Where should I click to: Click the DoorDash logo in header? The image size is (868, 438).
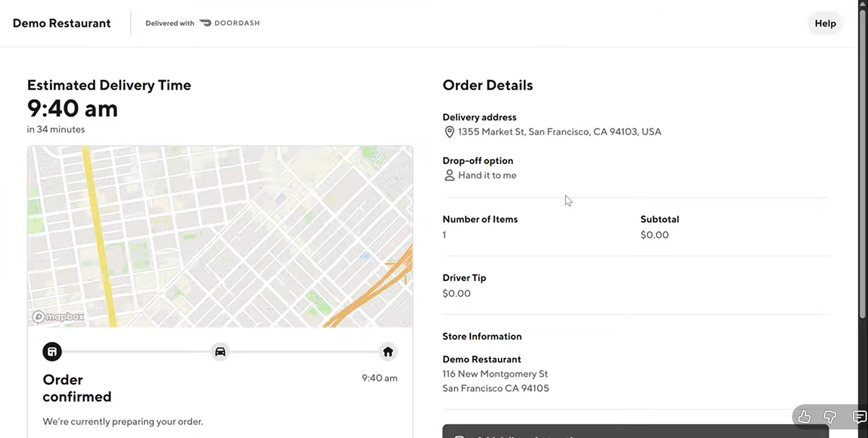230,23
